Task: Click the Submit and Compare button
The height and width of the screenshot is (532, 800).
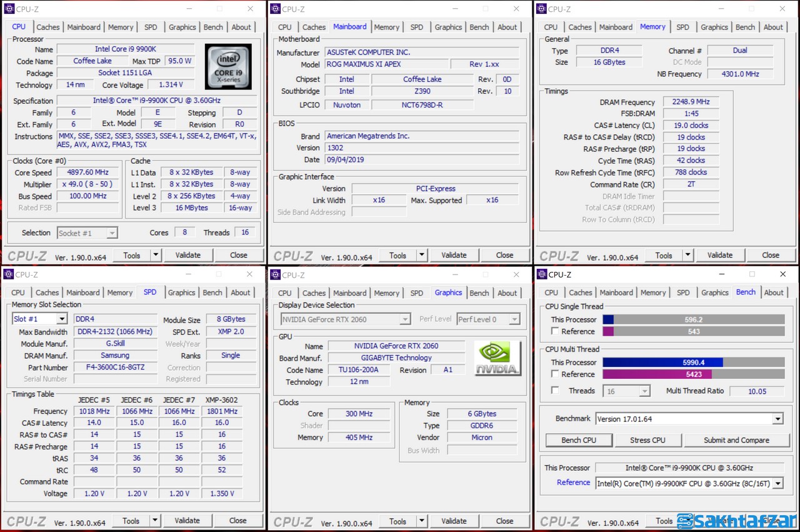Action: (736, 440)
